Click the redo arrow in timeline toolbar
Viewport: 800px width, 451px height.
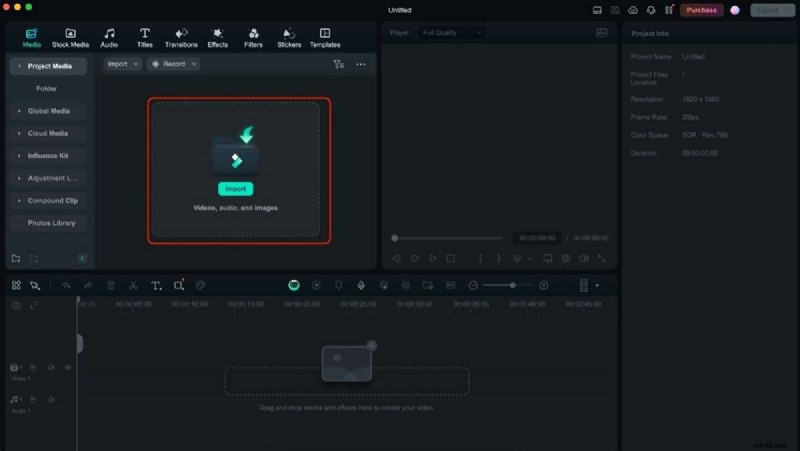88,286
